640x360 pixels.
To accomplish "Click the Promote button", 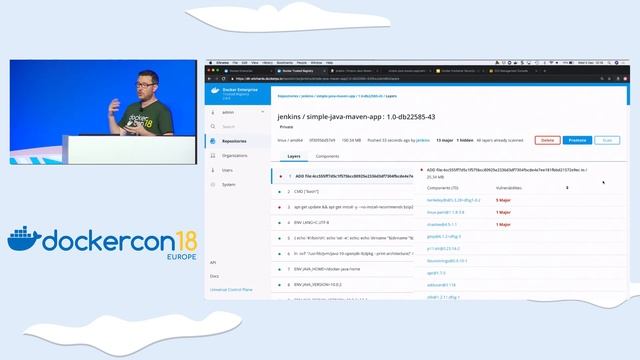I will tap(577, 140).
